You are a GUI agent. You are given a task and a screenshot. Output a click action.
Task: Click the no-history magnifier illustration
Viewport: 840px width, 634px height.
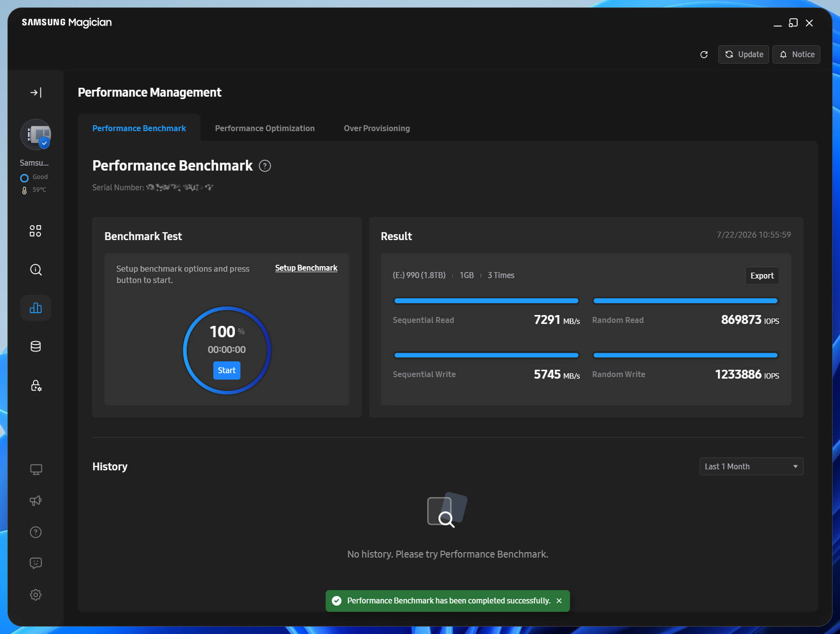(447, 510)
